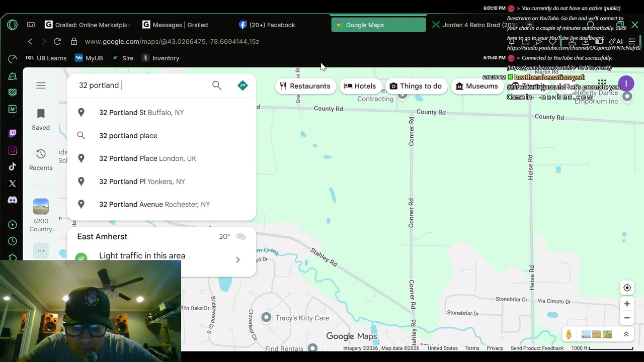
Task: Click the East Amherst location heading
Action: 102,237
